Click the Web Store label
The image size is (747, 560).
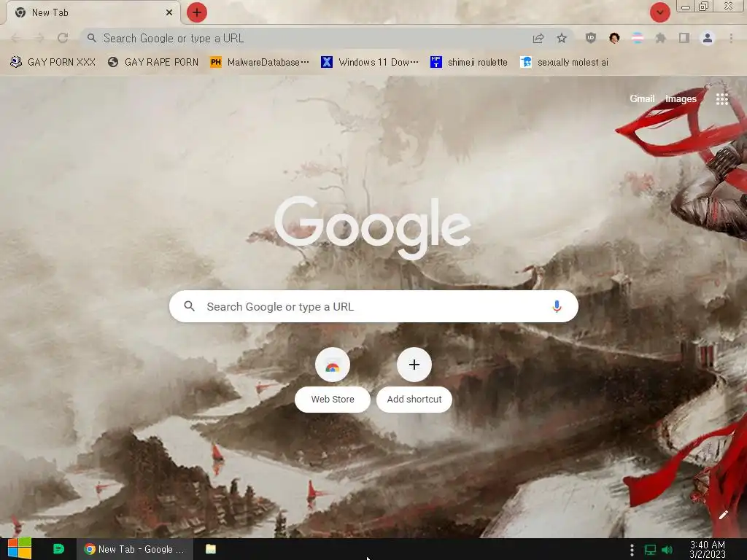[x=333, y=399]
